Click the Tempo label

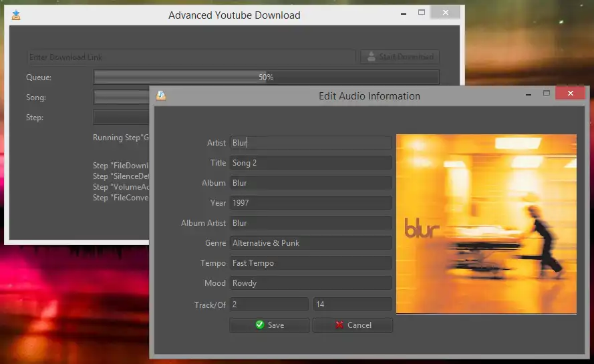(x=213, y=263)
